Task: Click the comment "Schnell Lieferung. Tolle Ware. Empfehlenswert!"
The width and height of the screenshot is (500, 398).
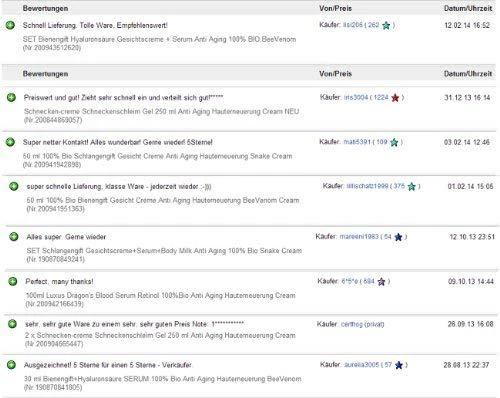Action: click(95, 25)
